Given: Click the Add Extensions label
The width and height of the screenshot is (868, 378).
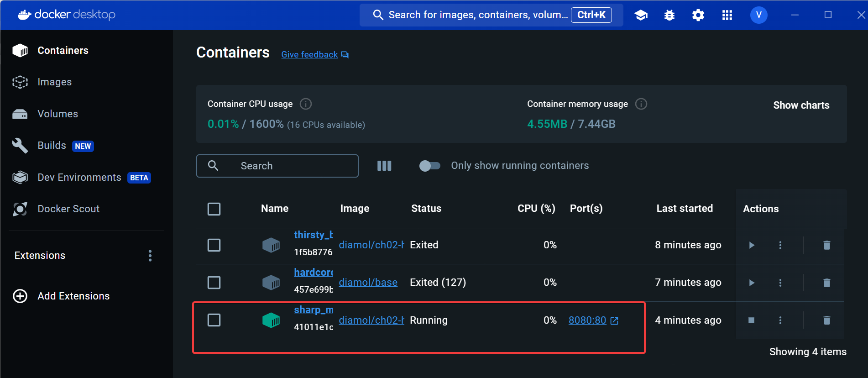Looking at the screenshot, I should pos(73,296).
